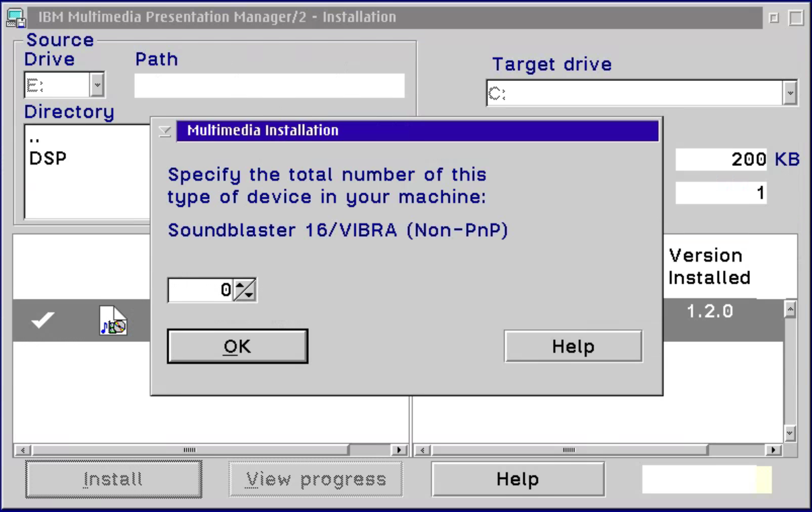Click version 1.2.0 in the list

[710, 312]
